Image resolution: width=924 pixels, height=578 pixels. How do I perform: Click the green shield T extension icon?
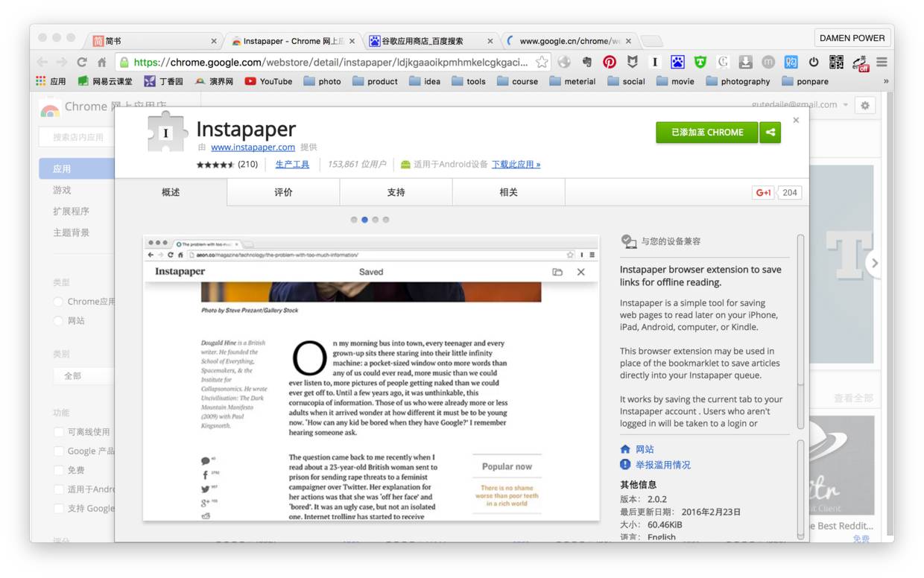(x=700, y=62)
